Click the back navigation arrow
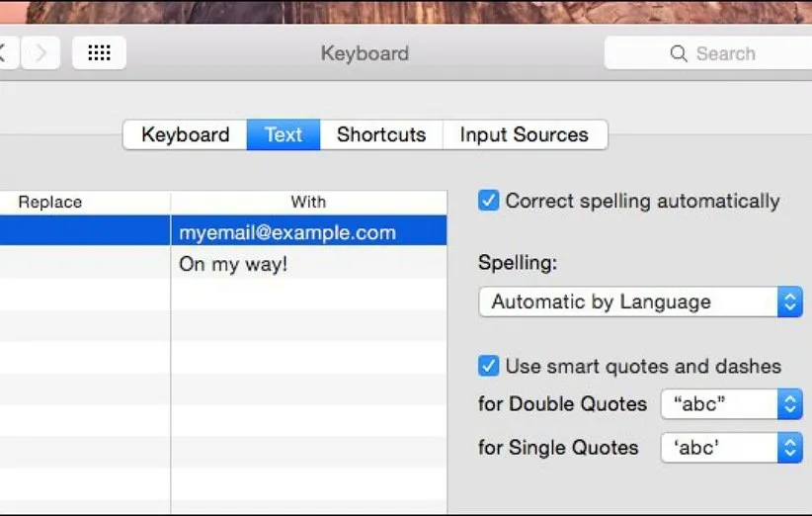This screenshot has height=516, width=812. point(5,53)
